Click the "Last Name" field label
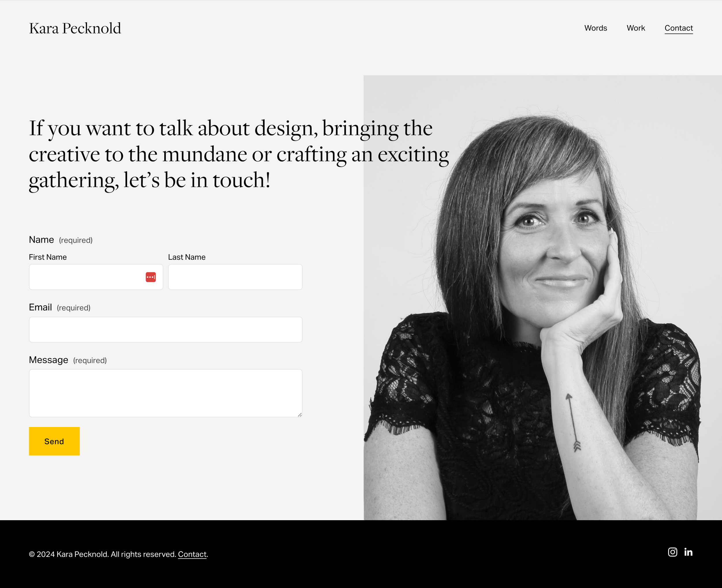Screen dimensions: 722x588 pos(187,257)
